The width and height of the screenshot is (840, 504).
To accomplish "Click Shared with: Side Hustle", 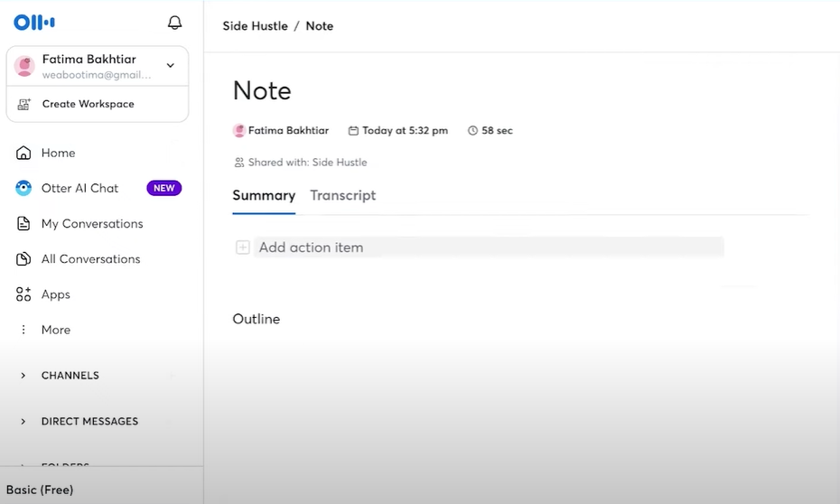I will (307, 163).
